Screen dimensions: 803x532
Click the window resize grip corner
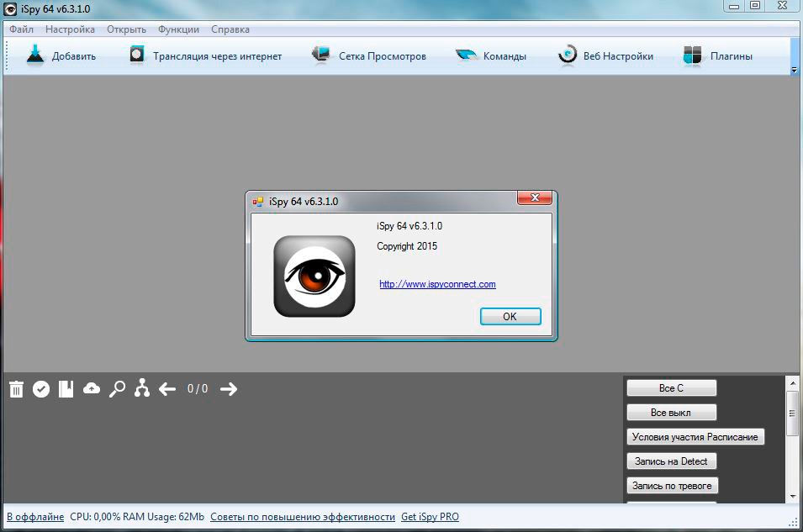pos(794,522)
